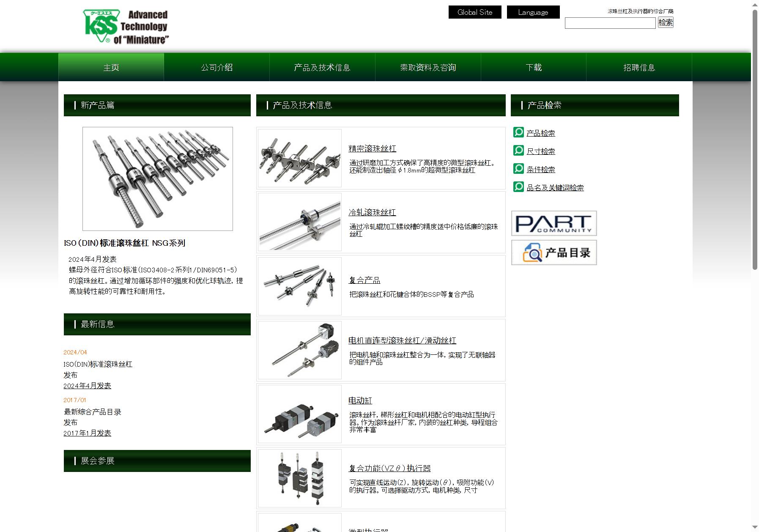The image size is (759, 532).
Task: Open the 精密滚珠丝杠 link
Action: point(372,148)
